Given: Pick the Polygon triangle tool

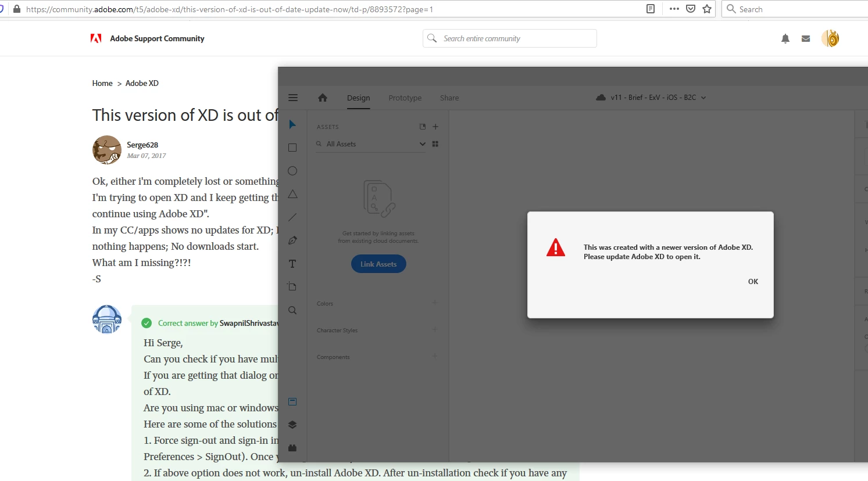Looking at the screenshot, I should tap(292, 194).
